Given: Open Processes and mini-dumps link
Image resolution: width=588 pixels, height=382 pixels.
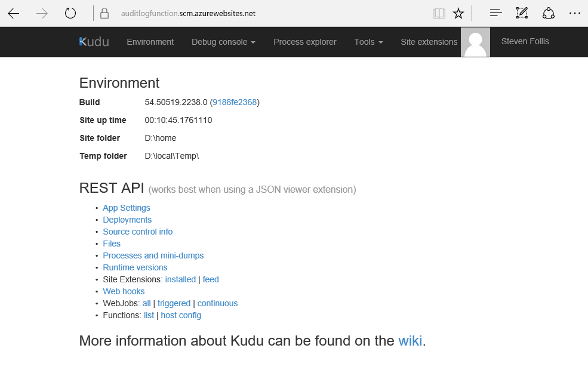Looking at the screenshot, I should click(153, 255).
